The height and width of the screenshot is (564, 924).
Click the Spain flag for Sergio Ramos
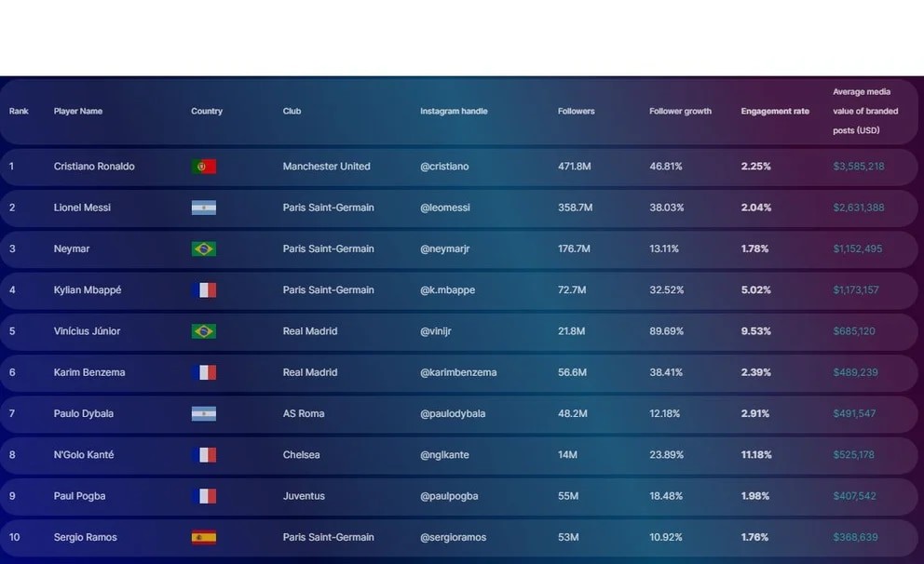[203, 537]
